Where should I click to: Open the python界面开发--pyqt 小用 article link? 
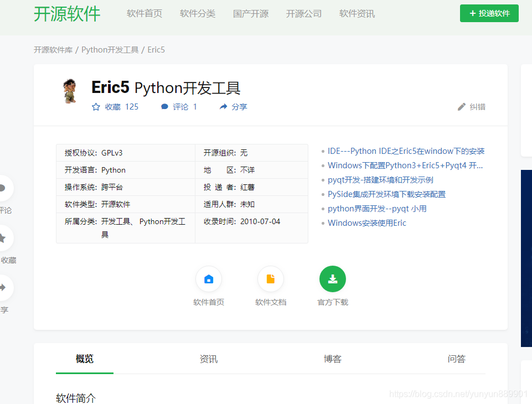pyautogui.click(x=377, y=209)
